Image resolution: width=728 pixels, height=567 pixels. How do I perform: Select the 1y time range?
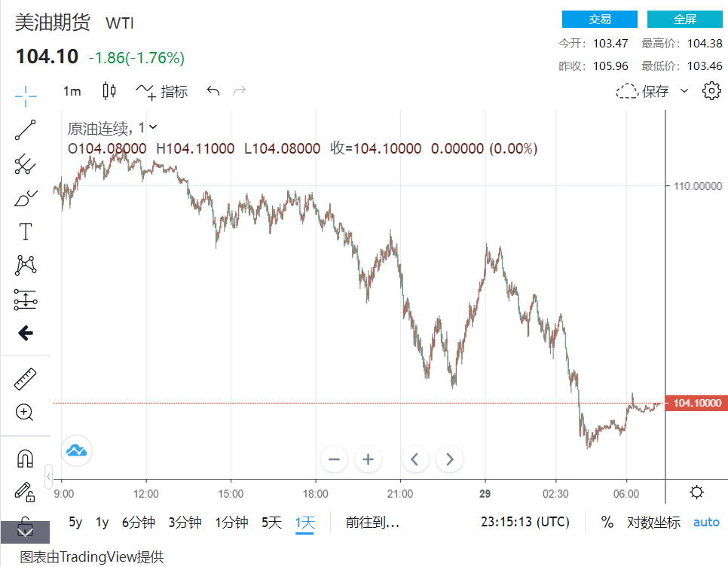click(x=102, y=522)
